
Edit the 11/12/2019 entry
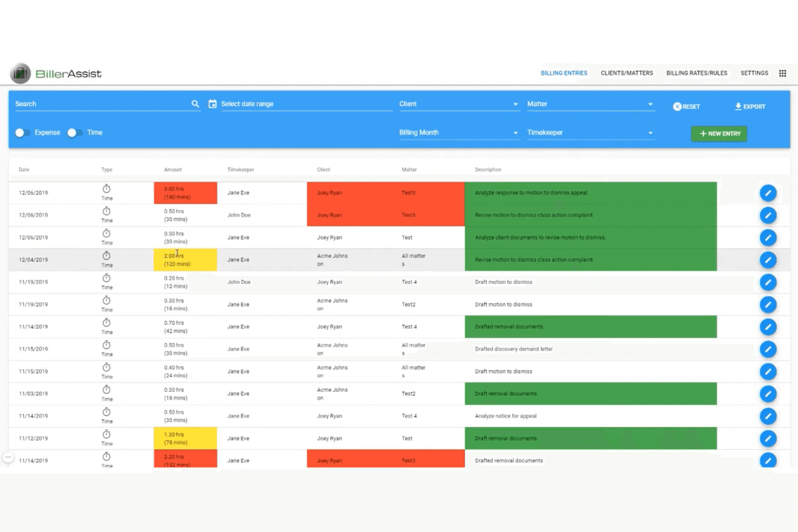point(768,439)
